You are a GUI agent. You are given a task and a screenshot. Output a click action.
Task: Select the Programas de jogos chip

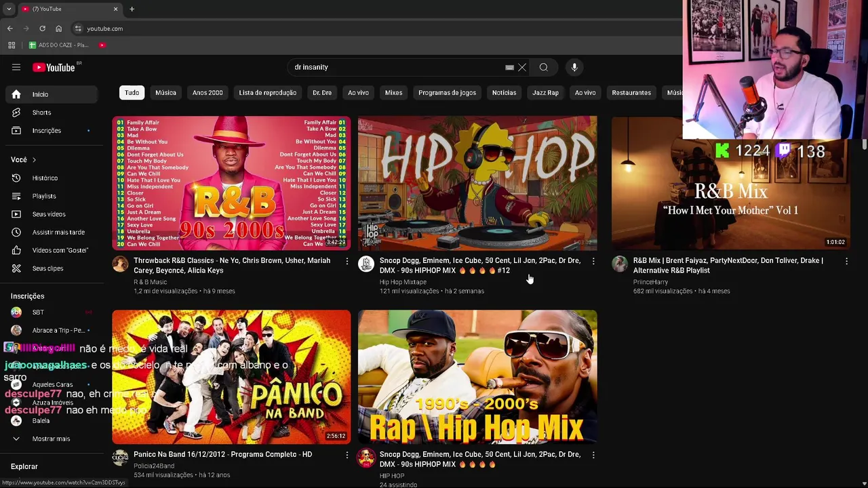(447, 93)
